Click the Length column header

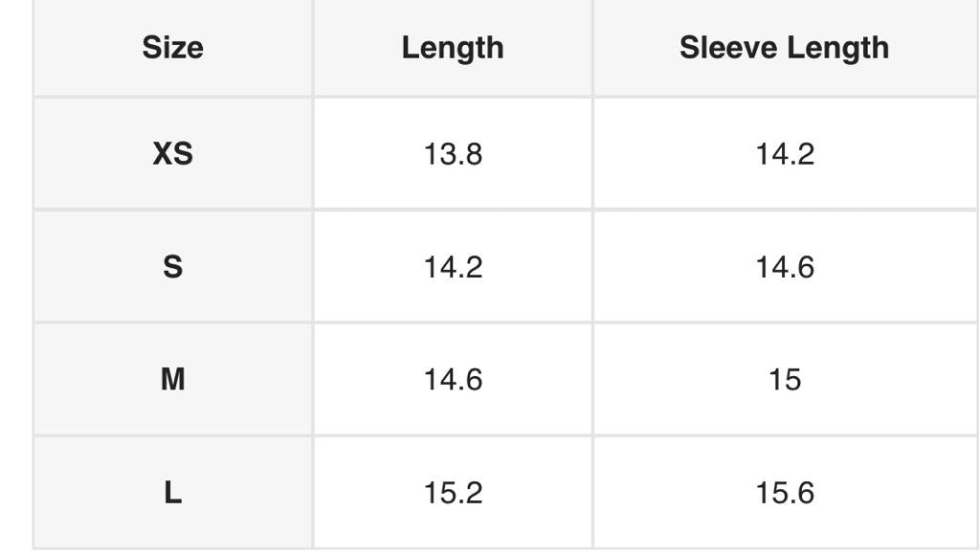pos(453,48)
